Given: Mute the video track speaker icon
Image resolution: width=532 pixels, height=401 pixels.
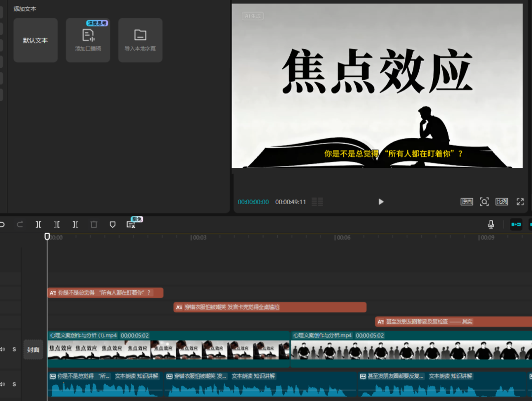Looking at the screenshot, I should [2, 349].
